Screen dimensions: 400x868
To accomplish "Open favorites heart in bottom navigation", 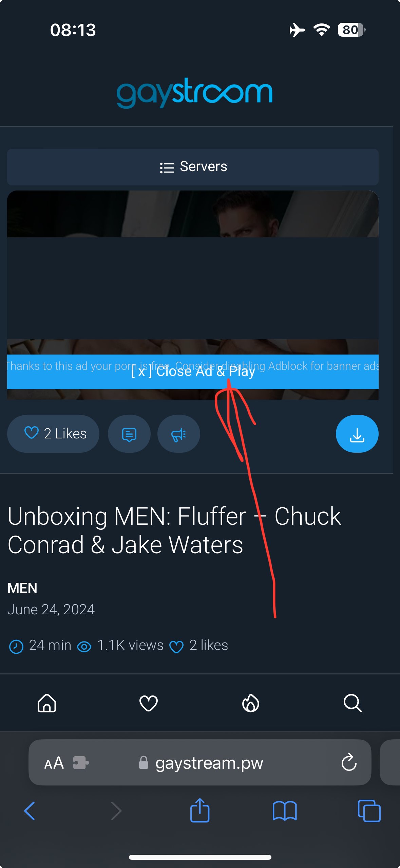I will (149, 703).
